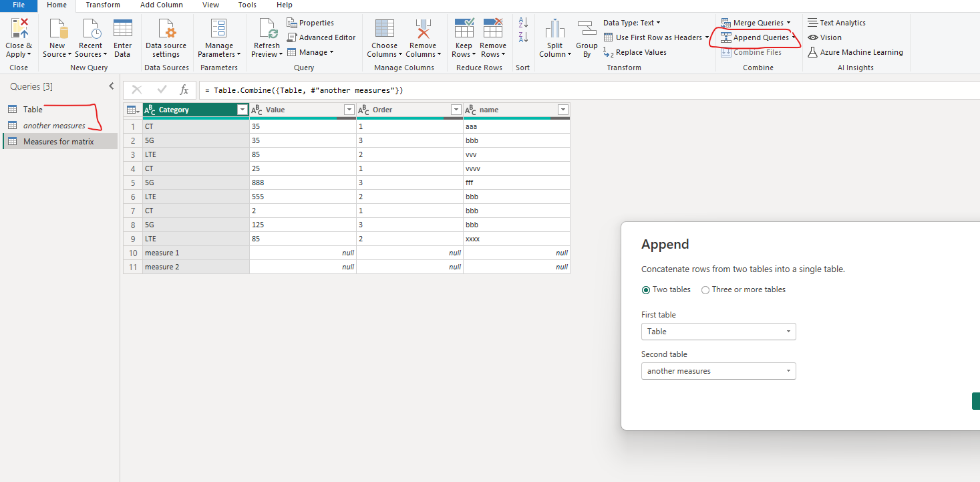Screen dimensions: 980x482
Task: Open the File menu tab
Action: pos(19,5)
